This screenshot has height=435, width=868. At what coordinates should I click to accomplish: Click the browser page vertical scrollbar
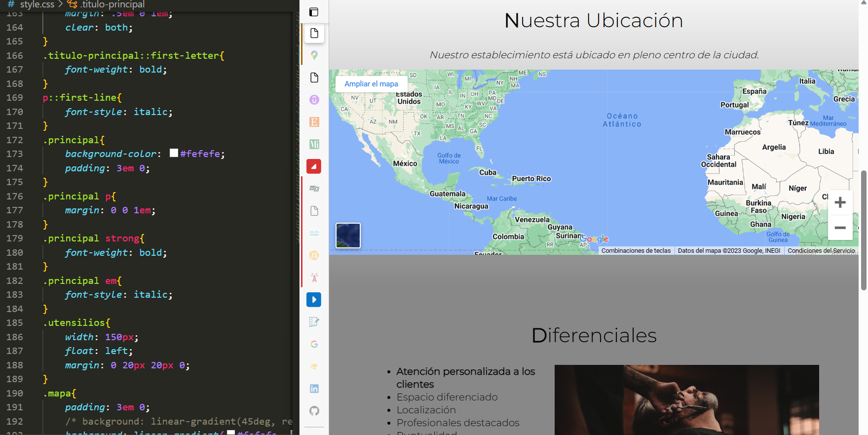tap(864, 230)
